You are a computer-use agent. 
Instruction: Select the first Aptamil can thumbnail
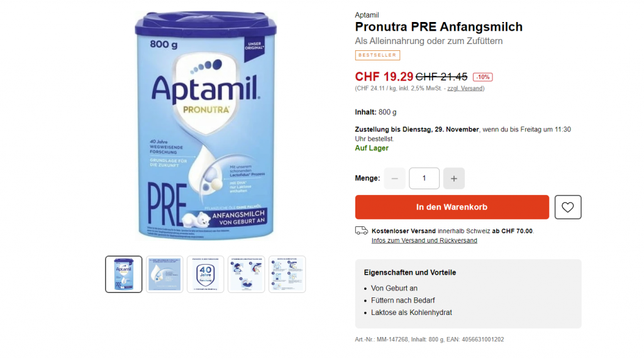pos(124,274)
